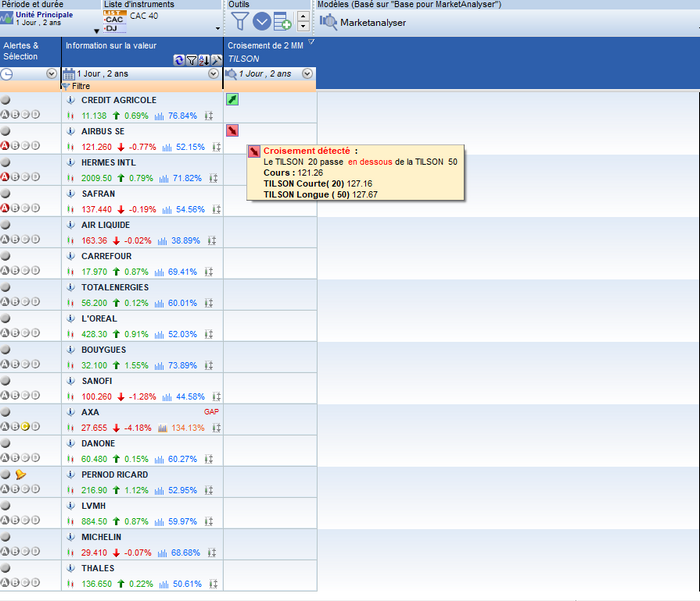Open the info icon for MICHELIN
The image size is (700, 601).
coord(71,537)
